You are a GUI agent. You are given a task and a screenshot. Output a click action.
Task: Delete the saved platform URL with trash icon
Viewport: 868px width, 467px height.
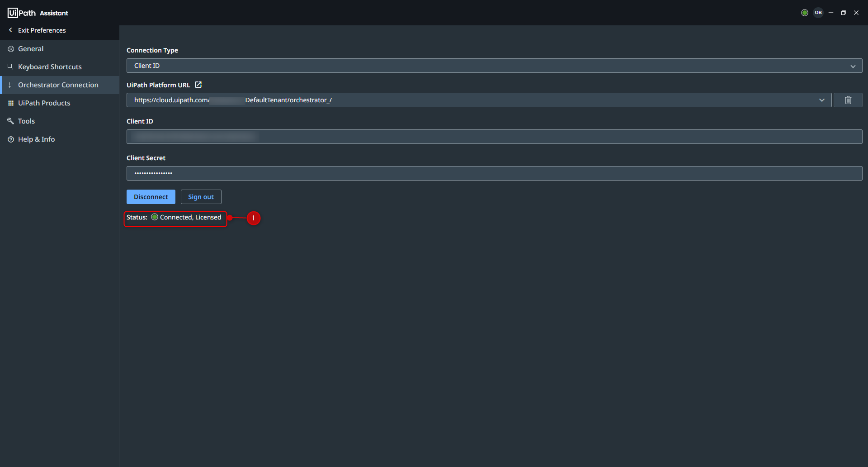pos(848,100)
